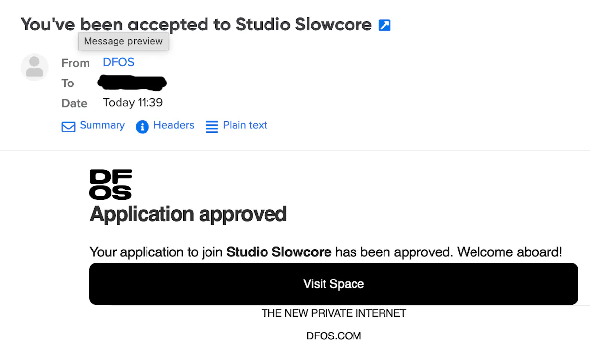Viewport: 590px width, 364px height.
Task: Show message Headers
Action: [174, 125]
